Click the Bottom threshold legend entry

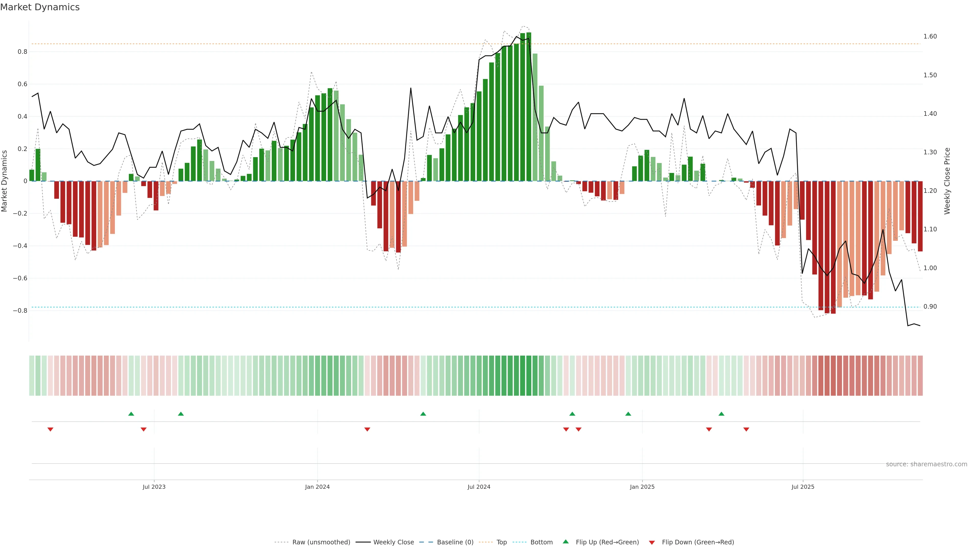[541, 542]
